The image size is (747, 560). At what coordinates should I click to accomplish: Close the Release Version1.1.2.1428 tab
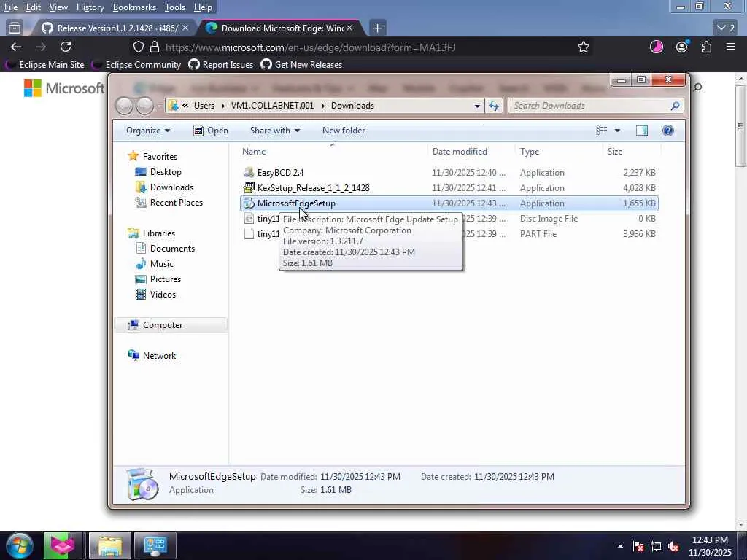coord(185,28)
